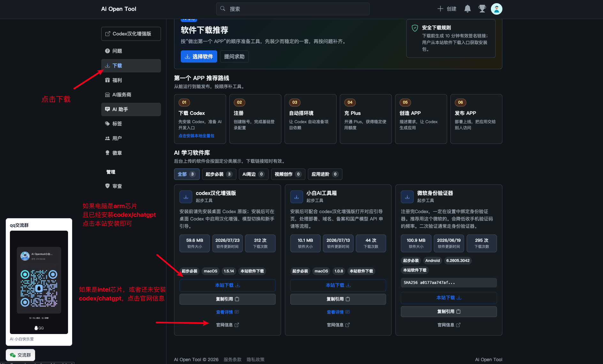This screenshot has height=364, width=603.
Task: Click the 2026/07/13 update date box
Action: 338,243
